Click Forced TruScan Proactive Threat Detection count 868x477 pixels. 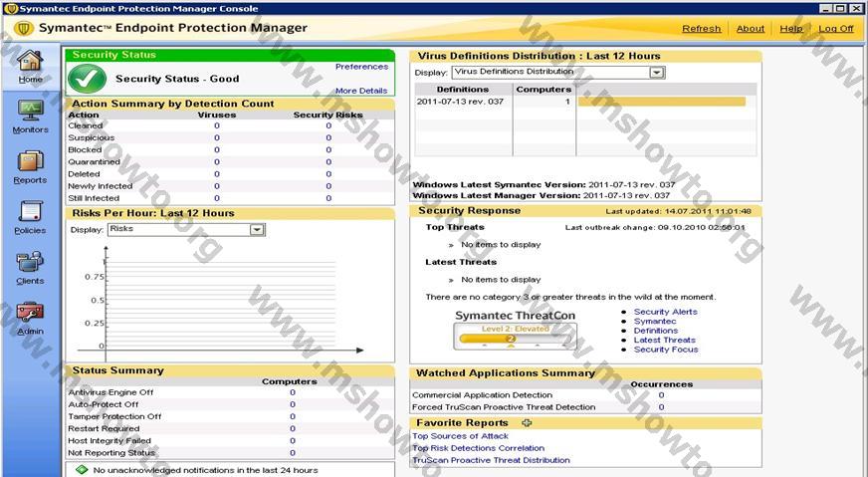pyautogui.click(x=662, y=407)
